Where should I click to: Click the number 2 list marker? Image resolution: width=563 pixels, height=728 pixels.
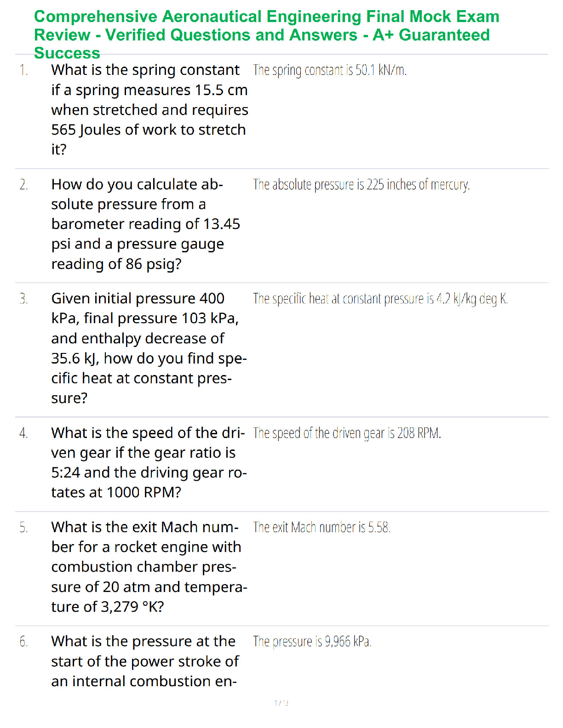[x=23, y=185]
